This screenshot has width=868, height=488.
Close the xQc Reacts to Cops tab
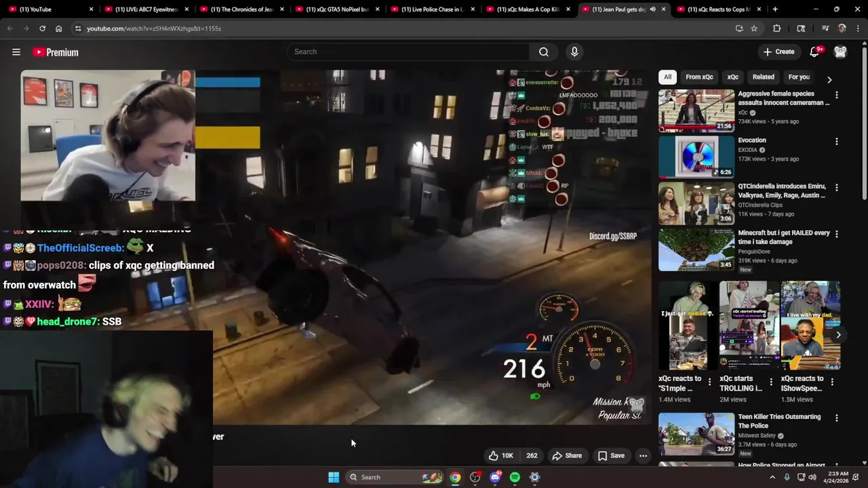tap(759, 9)
